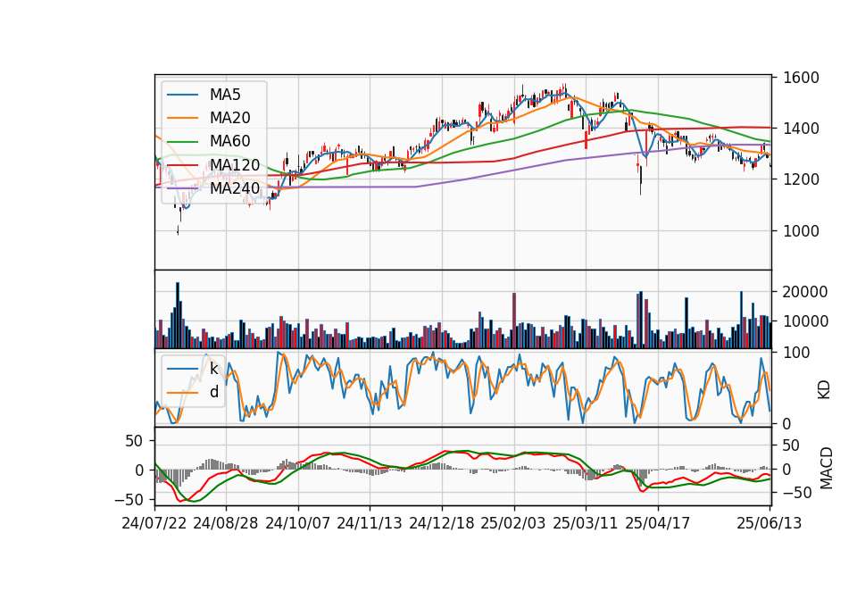Click the 1000 price axis label
The height and width of the screenshot is (616, 857).
tap(802, 230)
